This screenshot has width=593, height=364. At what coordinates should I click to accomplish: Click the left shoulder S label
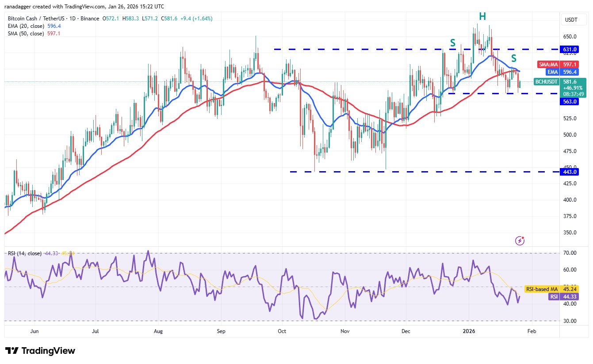[452, 43]
